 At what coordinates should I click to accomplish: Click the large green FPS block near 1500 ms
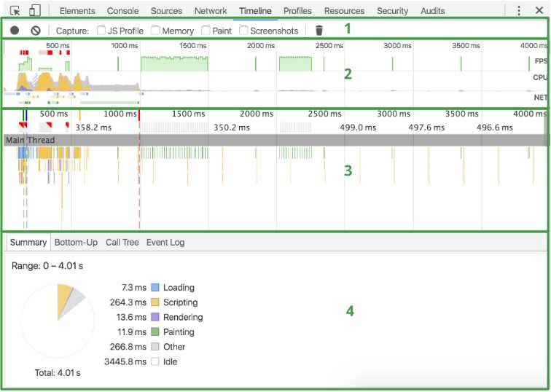click(x=174, y=63)
